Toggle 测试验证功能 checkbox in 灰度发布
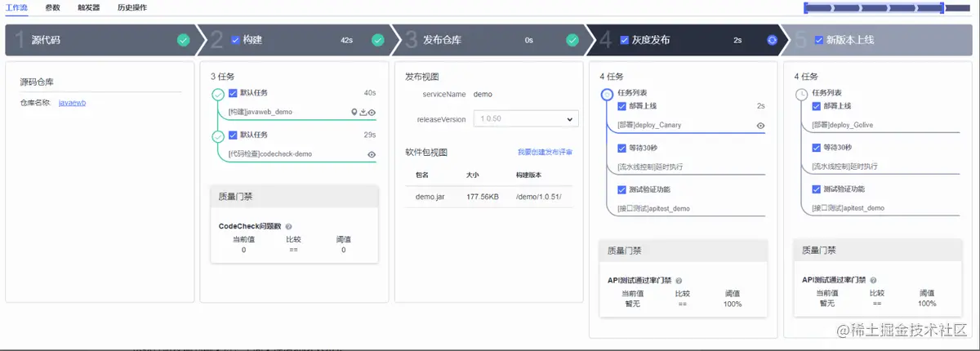 coord(621,189)
